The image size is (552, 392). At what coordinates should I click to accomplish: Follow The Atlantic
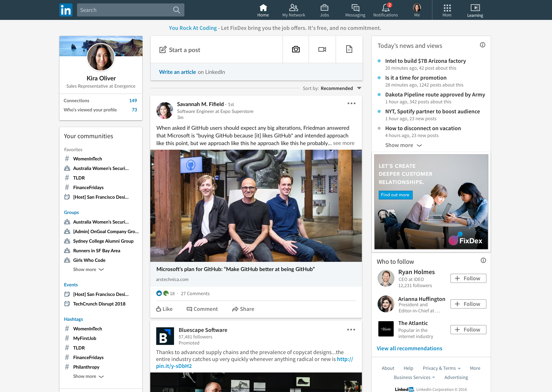pyautogui.click(x=468, y=329)
